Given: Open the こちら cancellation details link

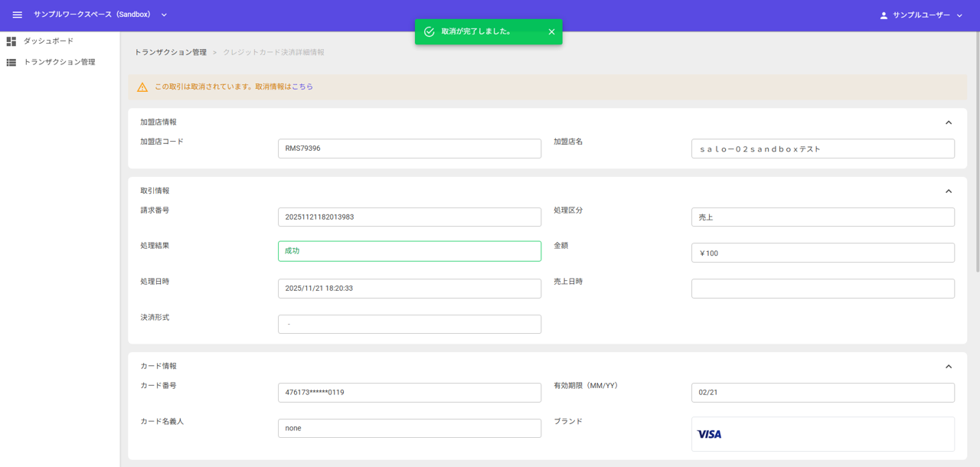Looking at the screenshot, I should point(303,87).
